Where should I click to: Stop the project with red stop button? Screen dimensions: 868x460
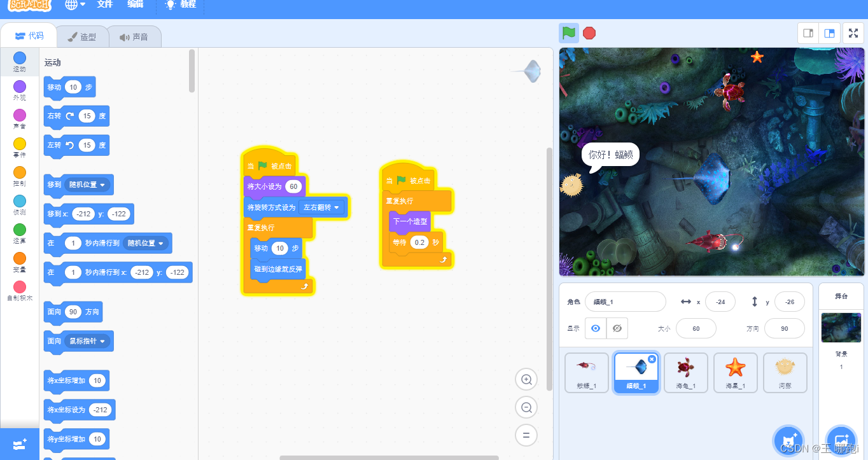[x=589, y=32]
